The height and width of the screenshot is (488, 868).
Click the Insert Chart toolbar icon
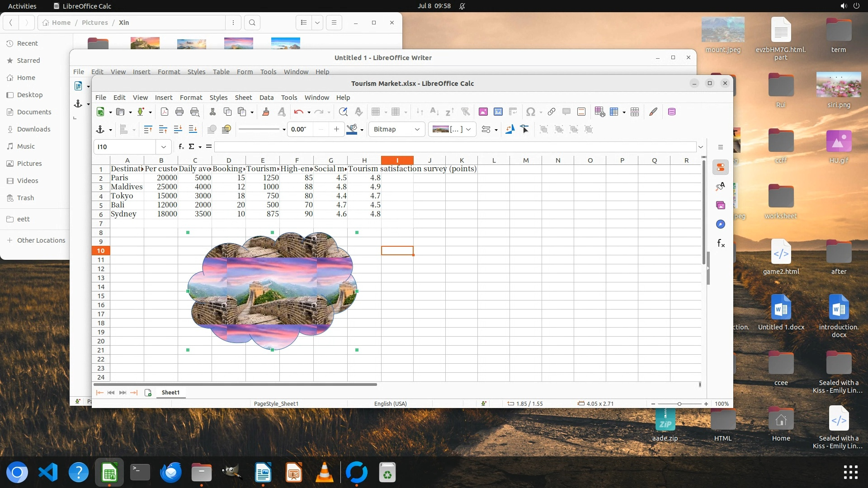pyautogui.click(x=498, y=112)
